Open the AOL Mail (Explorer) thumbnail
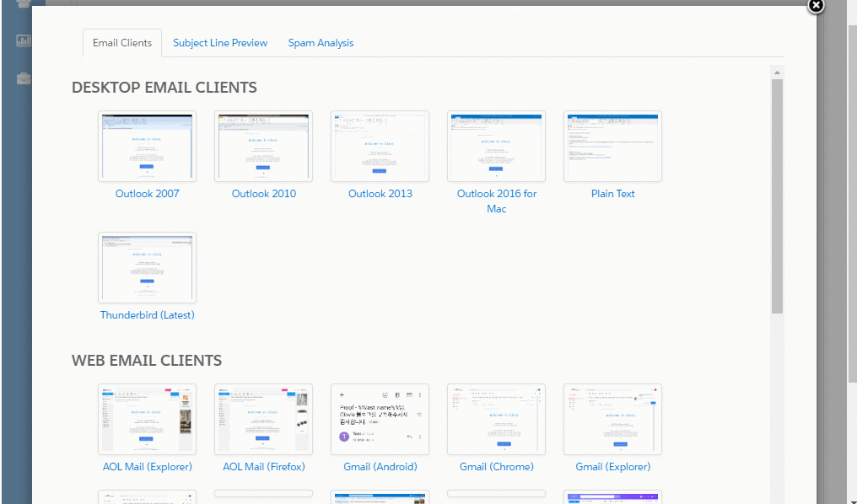The height and width of the screenshot is (504, 857). coord(147,420)
